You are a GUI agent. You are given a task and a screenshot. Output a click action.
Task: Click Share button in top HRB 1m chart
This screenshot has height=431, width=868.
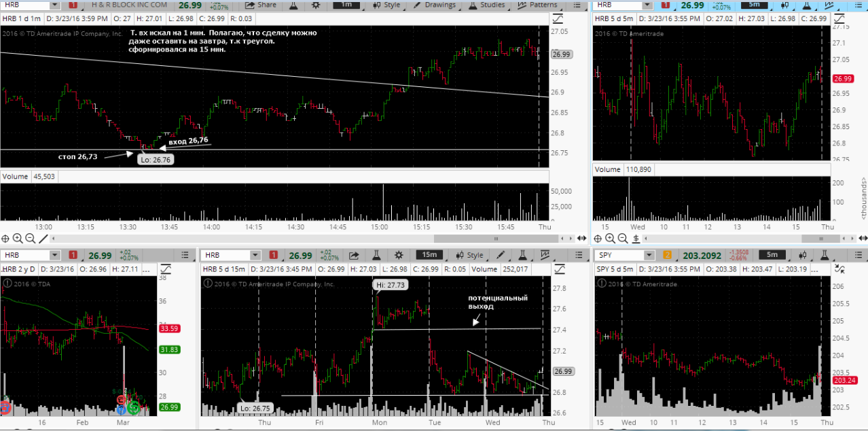pos(261,5)
